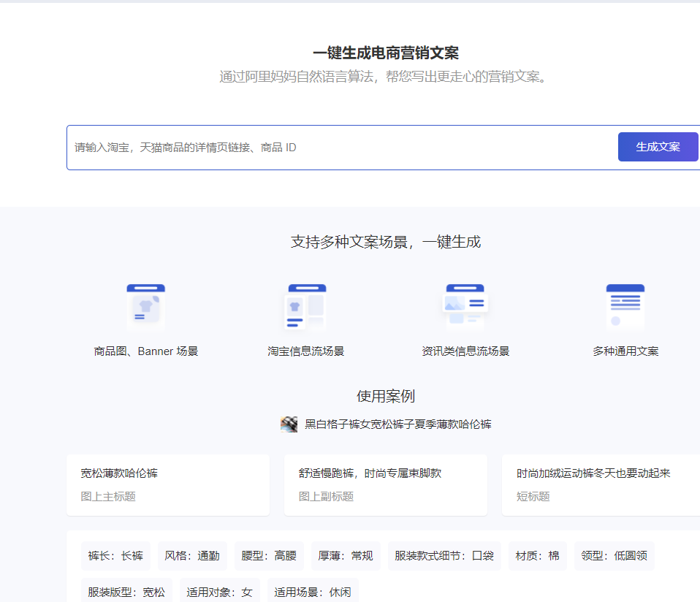Select the 淘宝信息流场景 icon
700x602 pixels.
(x=305, y=305)
